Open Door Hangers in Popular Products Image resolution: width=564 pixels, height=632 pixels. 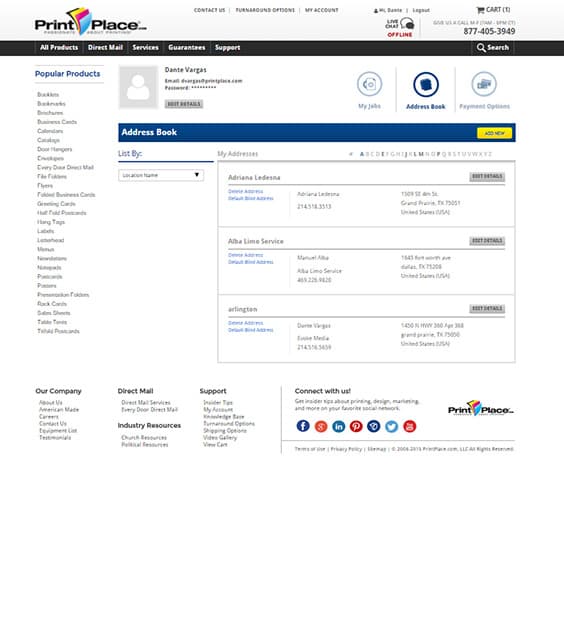54,149
